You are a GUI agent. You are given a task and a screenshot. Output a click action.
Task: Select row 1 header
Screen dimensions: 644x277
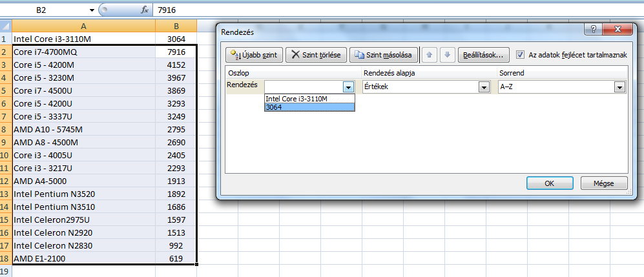click(6, 39)
